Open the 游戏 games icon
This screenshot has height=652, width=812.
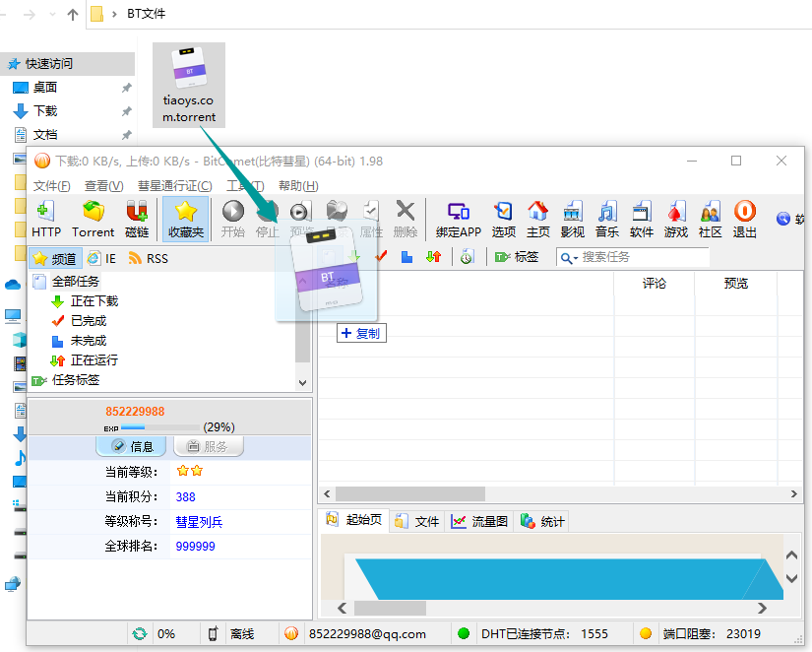pos(676,220)
